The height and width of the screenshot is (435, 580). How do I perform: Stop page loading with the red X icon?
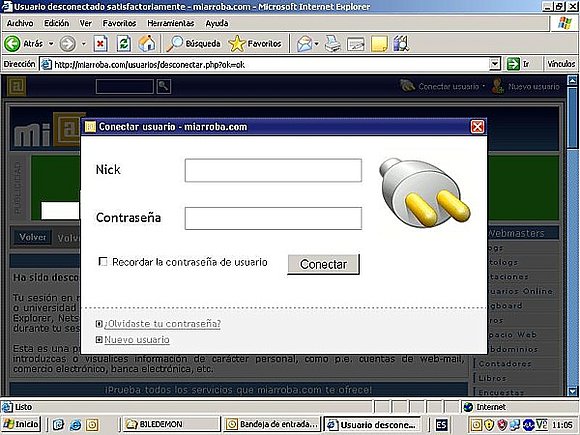coord(100,44)
